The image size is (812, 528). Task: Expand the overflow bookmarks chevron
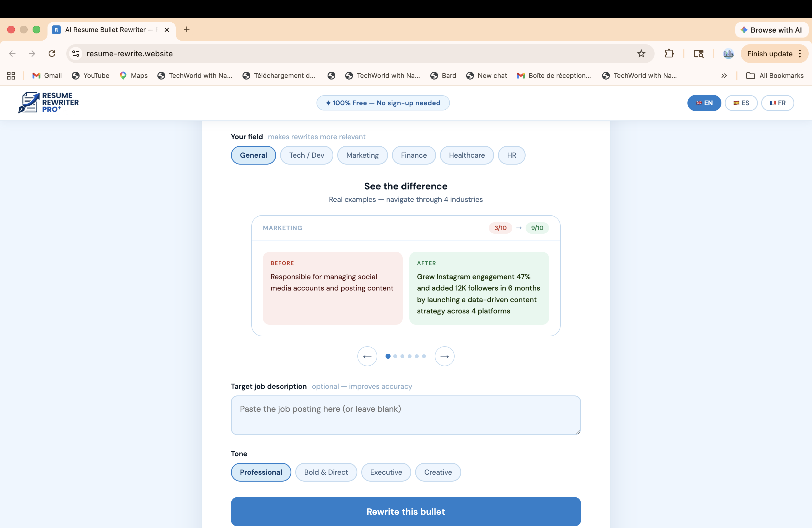[x=724, y=75]
